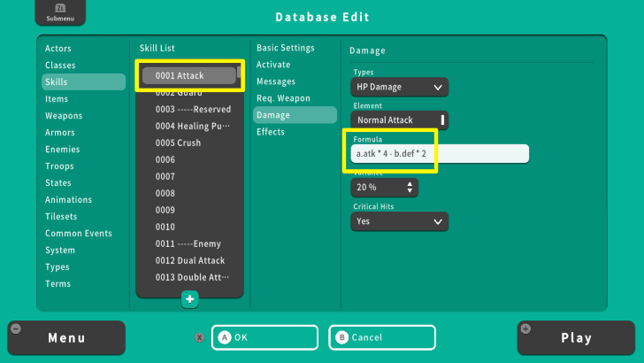Viewport: 644px width, 363px height.
Task: Click the Cancel button
Action: point(382,337)
